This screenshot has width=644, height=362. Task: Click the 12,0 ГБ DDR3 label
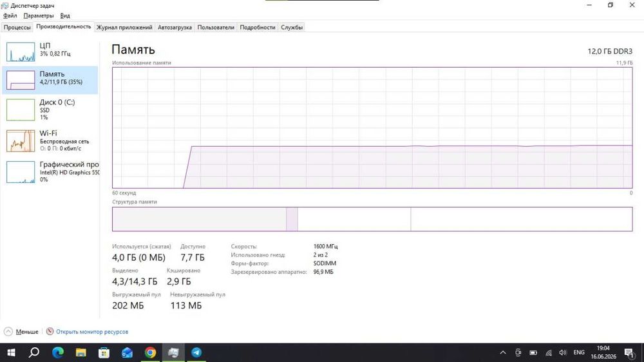610,52
